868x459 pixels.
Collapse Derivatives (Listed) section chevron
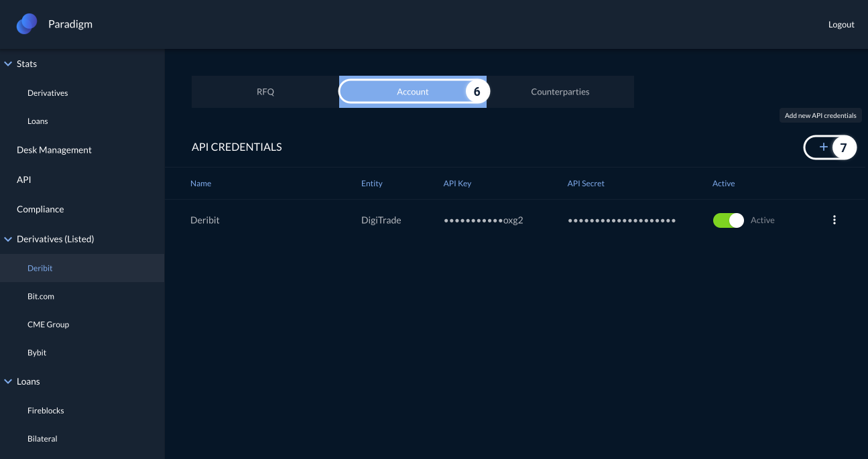8,239
